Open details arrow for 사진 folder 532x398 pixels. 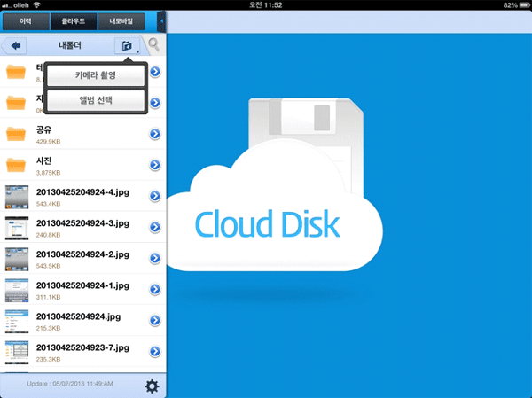click(155, 165)
